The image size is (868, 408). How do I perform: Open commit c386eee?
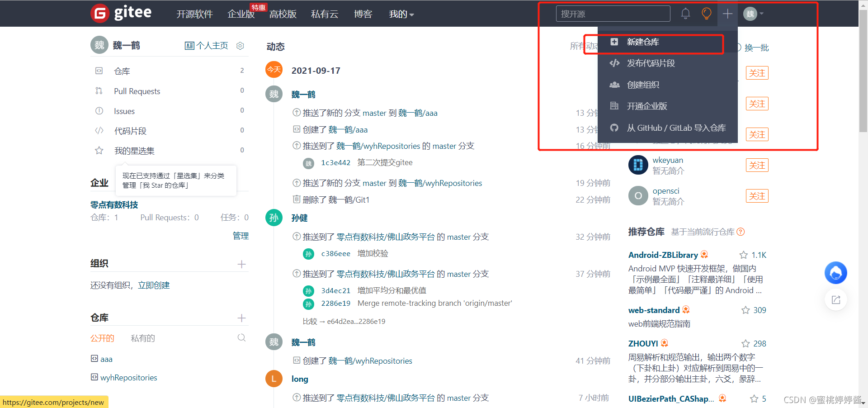click(335, 253)
